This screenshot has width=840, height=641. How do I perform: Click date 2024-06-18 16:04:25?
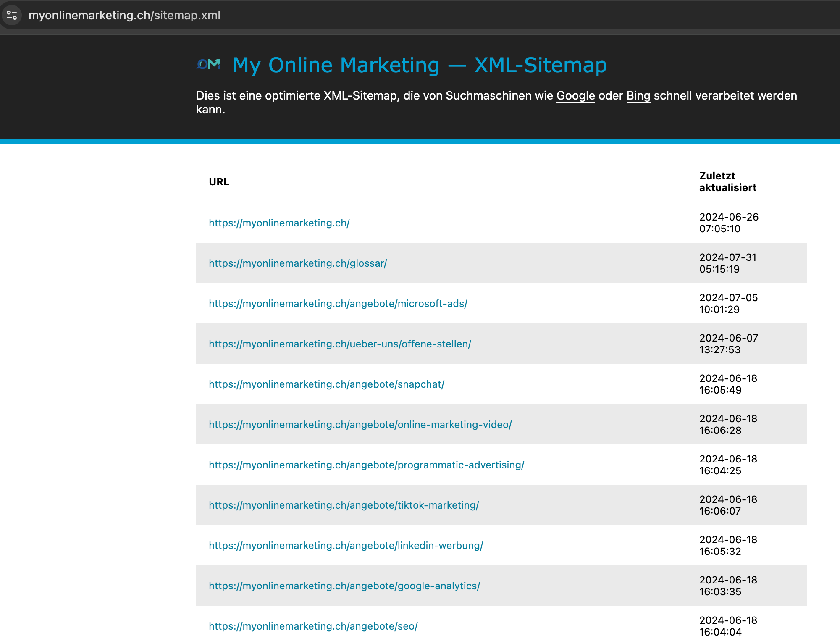tap(728, 465)
